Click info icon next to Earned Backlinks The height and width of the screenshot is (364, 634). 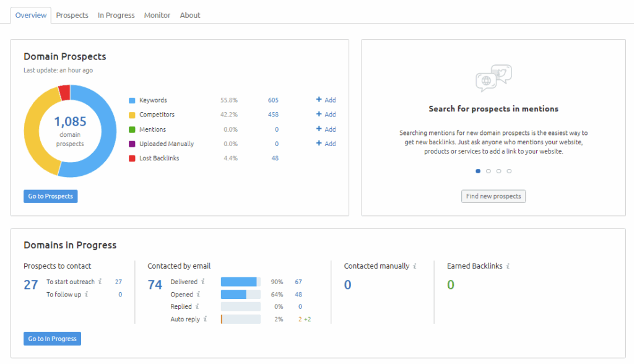[508, 266]
